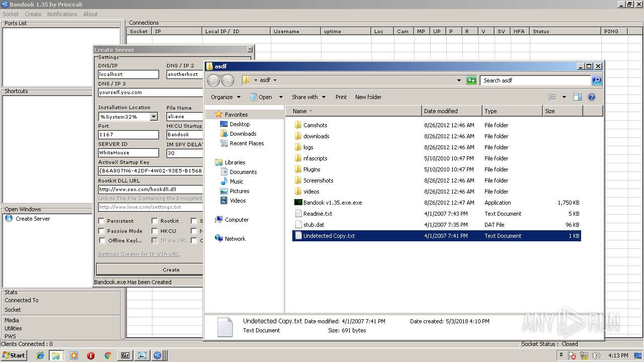
Task: Toggle the HKCU checkbox
Action: point(155,231)
